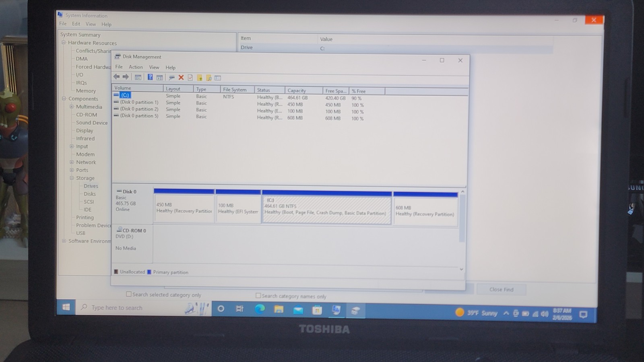The height and width of the screenshot is (362, 644).
Task: Select the 608 MB Recovery Partition block
Action: tap(425, 209)
